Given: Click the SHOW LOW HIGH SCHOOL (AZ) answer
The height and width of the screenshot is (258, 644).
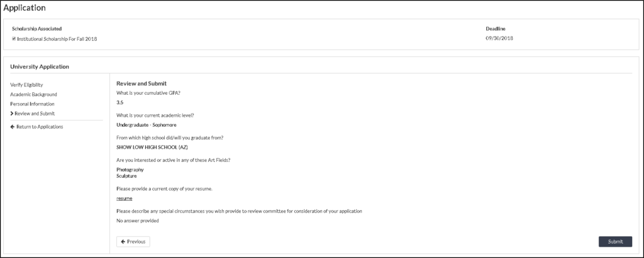Looking at the screenshot, I should (152, 147).
